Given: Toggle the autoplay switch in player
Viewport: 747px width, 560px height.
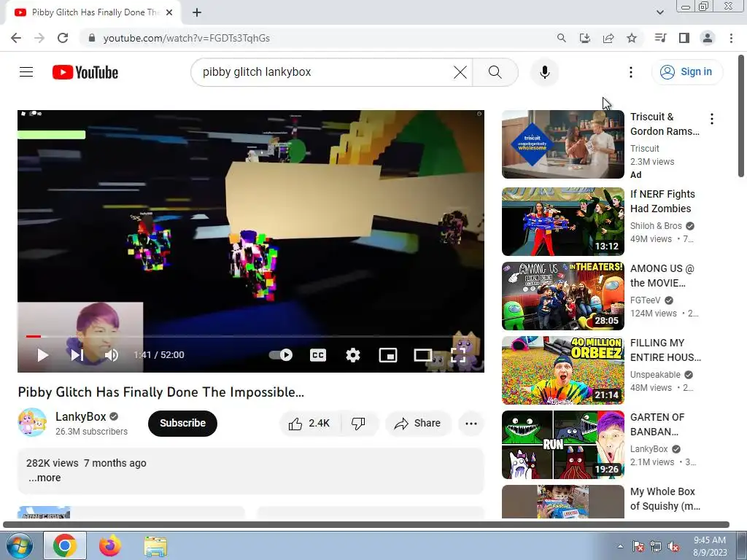Looking at the screenshot, I should tap(281, 355).
